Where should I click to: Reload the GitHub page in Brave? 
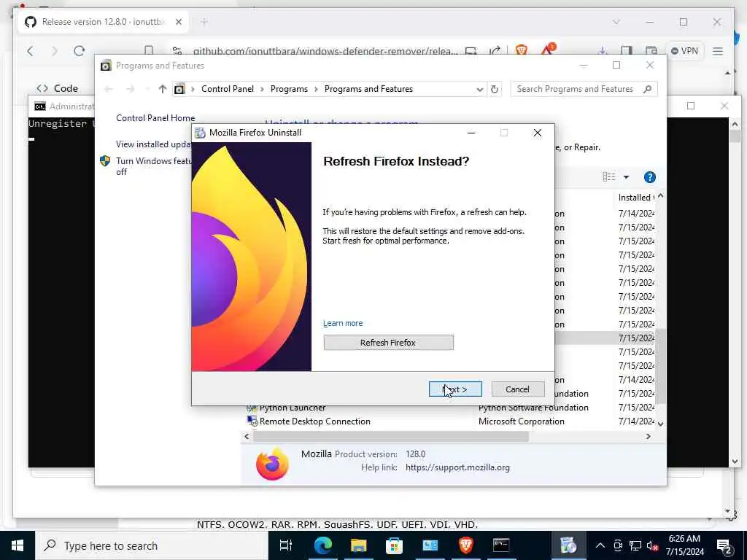(x=79, y=51)
